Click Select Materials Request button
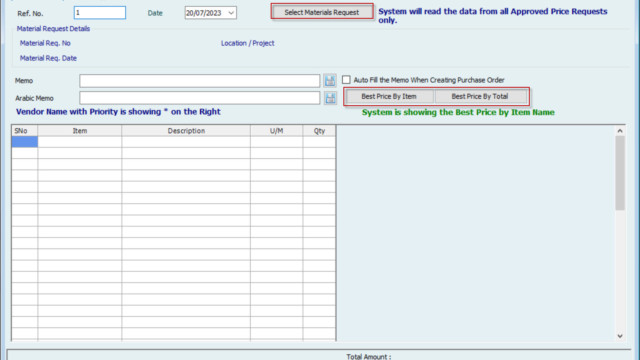Image resolution: width=640 pixels, height=360 pixels. point(322,12)
